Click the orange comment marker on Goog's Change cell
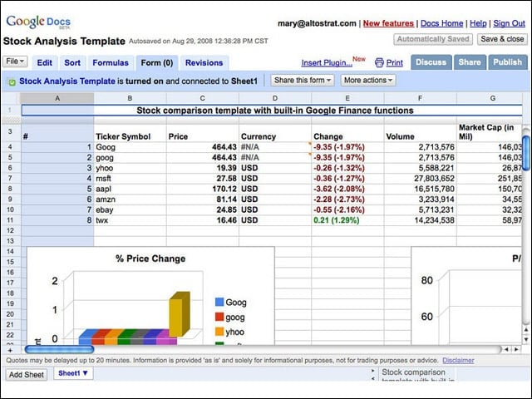532x399 pixels. point(309,144)
